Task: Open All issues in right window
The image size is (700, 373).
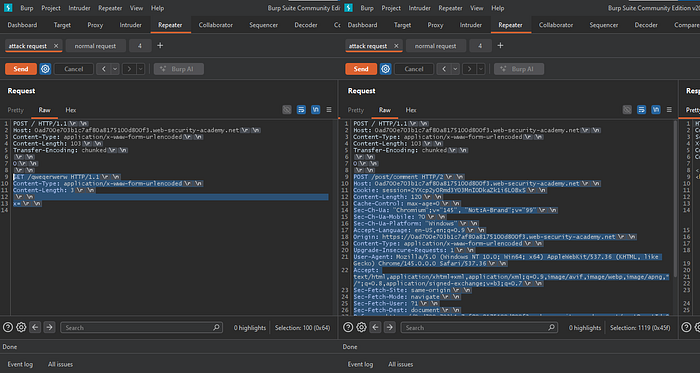Action: click(400, 364)
